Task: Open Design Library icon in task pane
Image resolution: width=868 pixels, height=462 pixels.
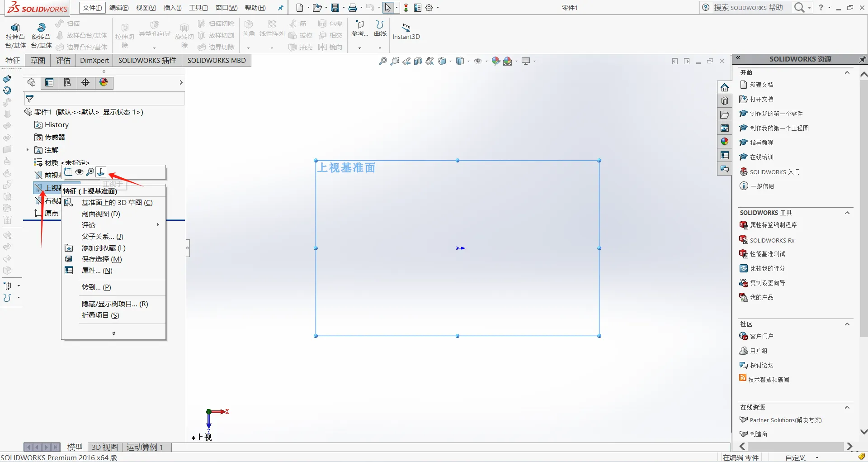Action: 725,101
